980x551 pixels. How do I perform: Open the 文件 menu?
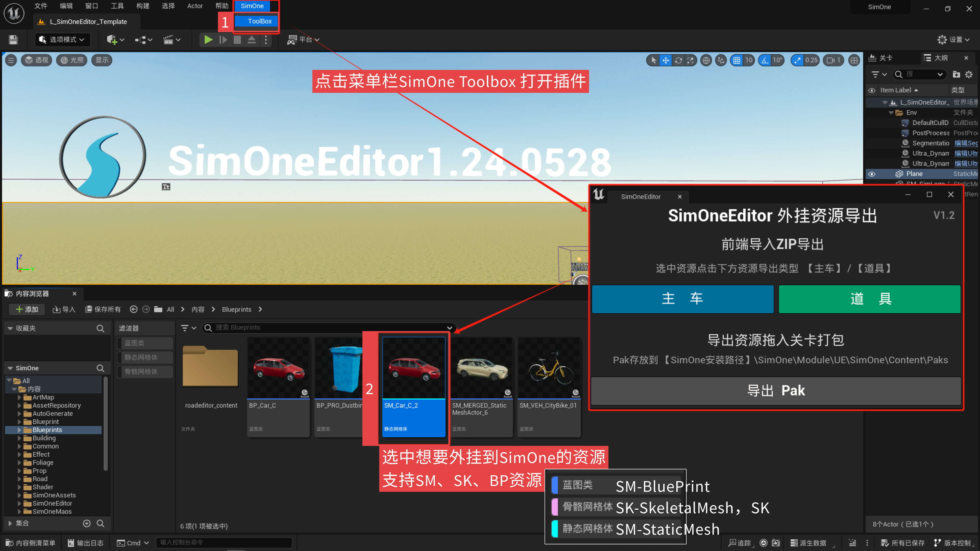point(41,6)
